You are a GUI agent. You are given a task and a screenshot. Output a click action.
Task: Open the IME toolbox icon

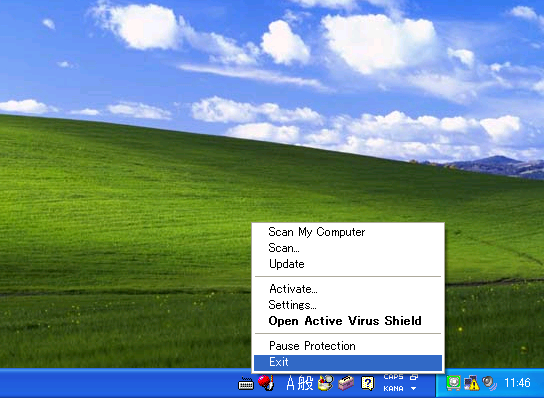[346, 383]
